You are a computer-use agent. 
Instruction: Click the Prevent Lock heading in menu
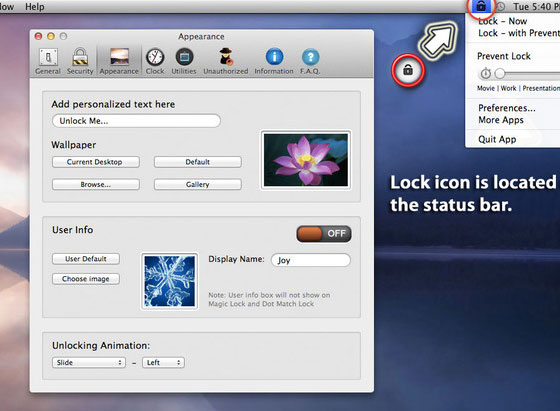(504, 56)
